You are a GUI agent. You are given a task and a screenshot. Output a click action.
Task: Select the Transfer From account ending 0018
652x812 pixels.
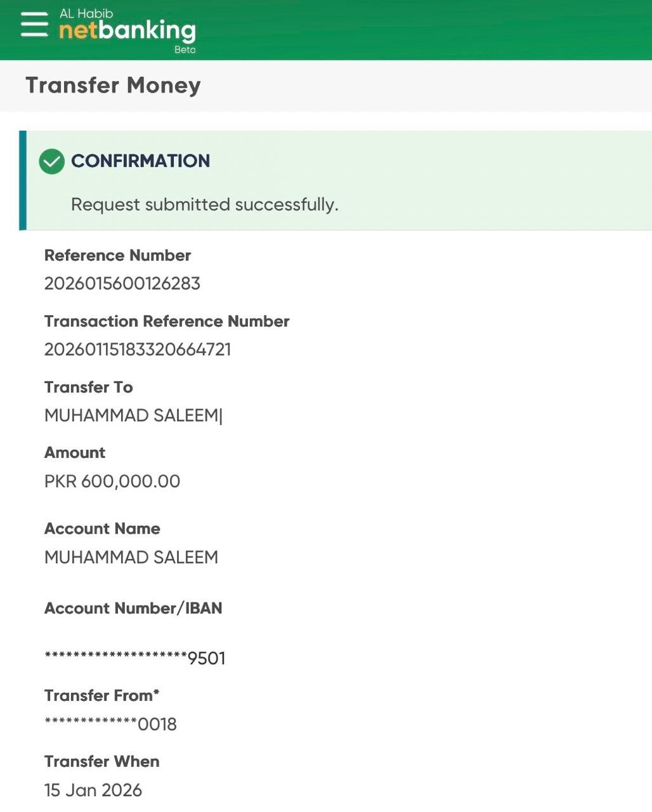pyautogui.click(x=110, y=724)
